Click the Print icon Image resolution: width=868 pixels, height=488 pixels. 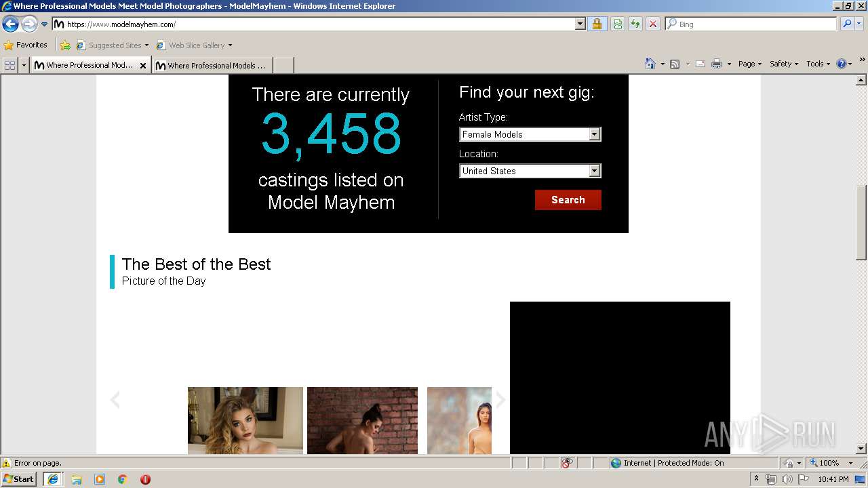(x=717, y=64)
